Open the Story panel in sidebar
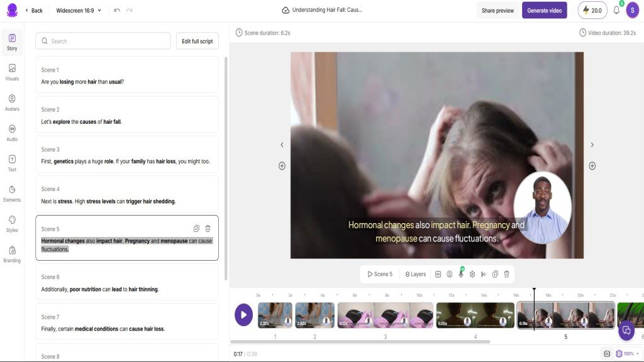The height and width of the screenshot is (362, 644). coord(12,42)
